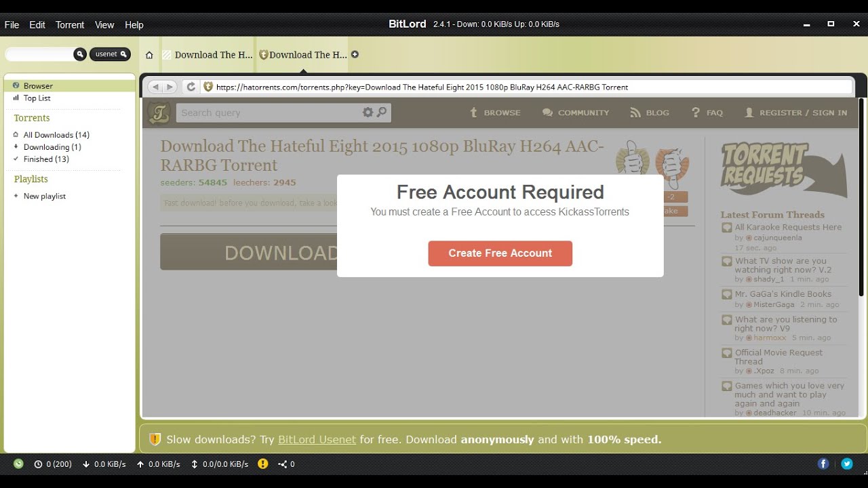Switch to first Download The H... tab
This screenshot has width=868, height=488.
pyautogui.click(x=207, y=55)
